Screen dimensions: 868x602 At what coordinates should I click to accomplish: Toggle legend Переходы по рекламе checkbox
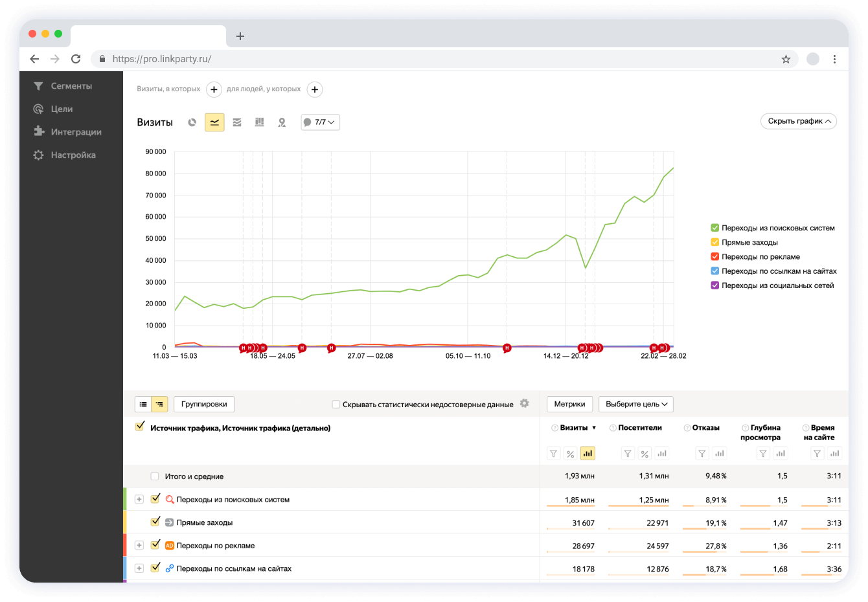(x=715, y=256)
